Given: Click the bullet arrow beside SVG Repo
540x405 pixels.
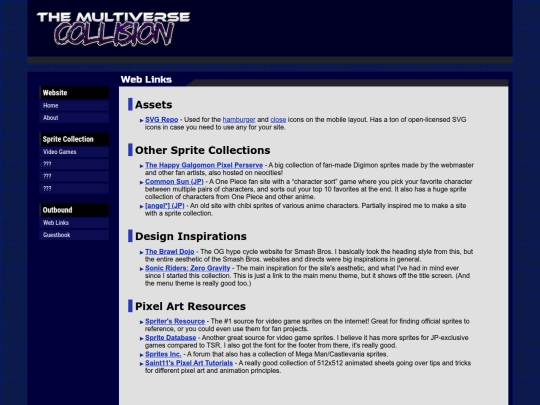Looking at the screenshot, I should 142,120.
